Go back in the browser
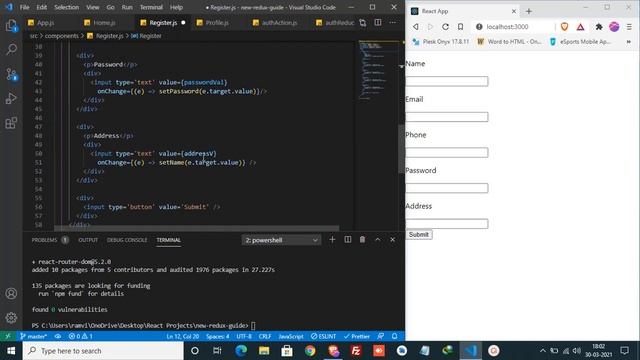The image size is (640, 360). (416, 27)
